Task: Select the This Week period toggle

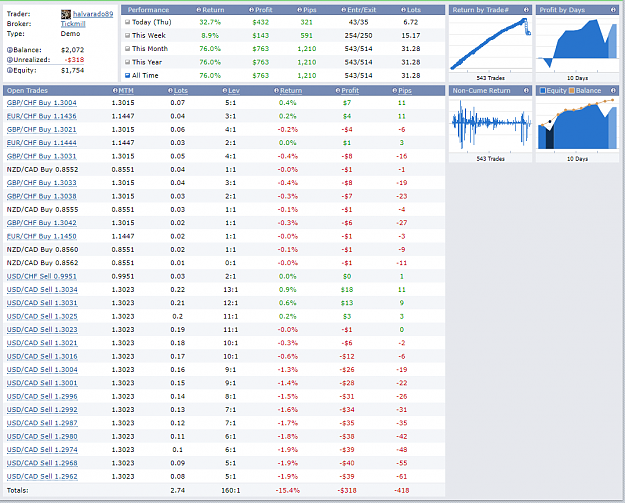Action: [128, 35]
